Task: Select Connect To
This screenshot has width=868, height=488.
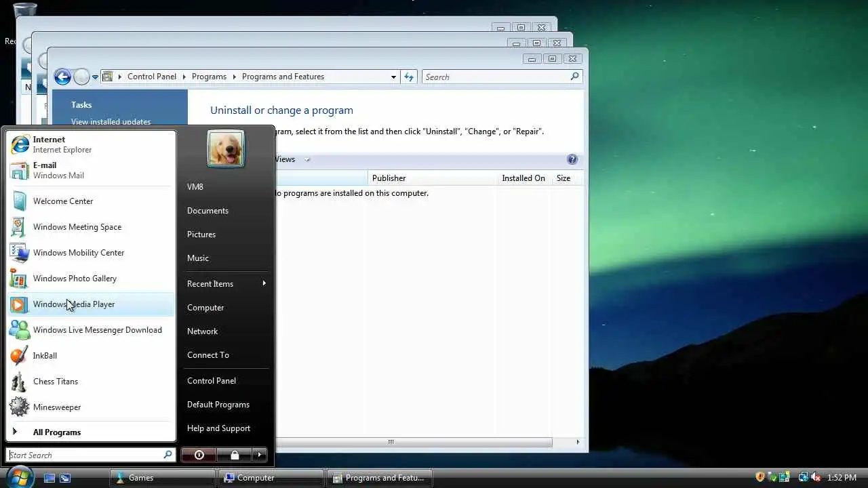Action: pos(226,355)
